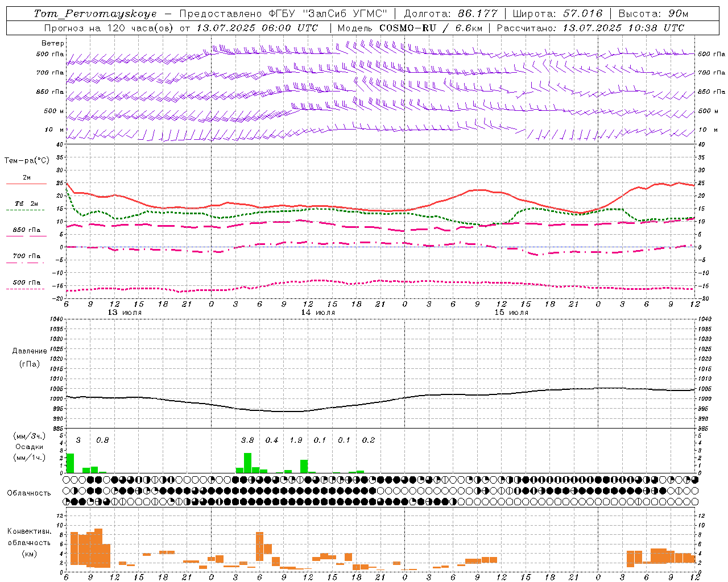Click the 15 июля date label
Image resolution: width=728 pixels, height=582 pixels.
tap(511, 312)
